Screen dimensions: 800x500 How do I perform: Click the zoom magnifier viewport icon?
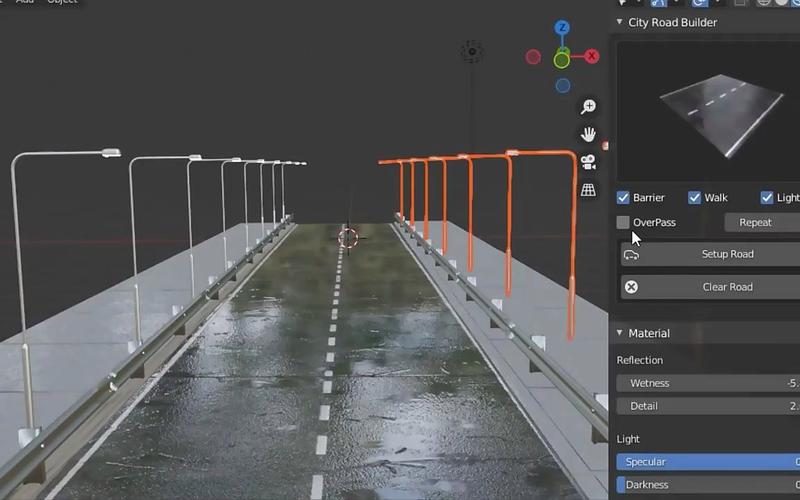coord(588,106)
